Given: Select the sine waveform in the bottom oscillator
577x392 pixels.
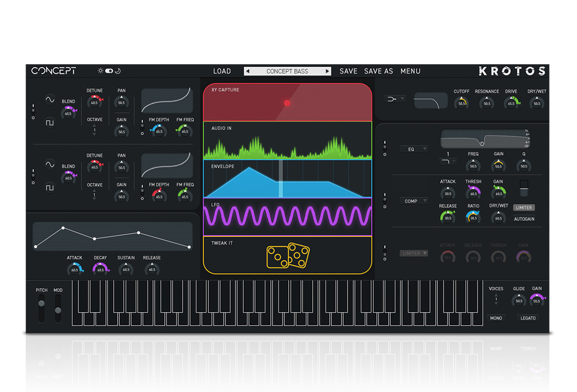Looking at the screenshot, I should click(50, 164).
